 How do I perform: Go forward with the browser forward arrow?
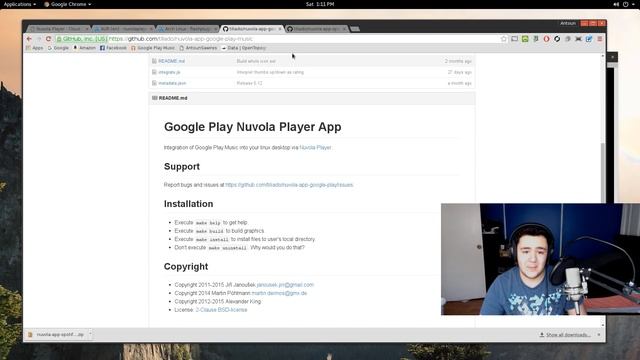click(x=39, y=39)
